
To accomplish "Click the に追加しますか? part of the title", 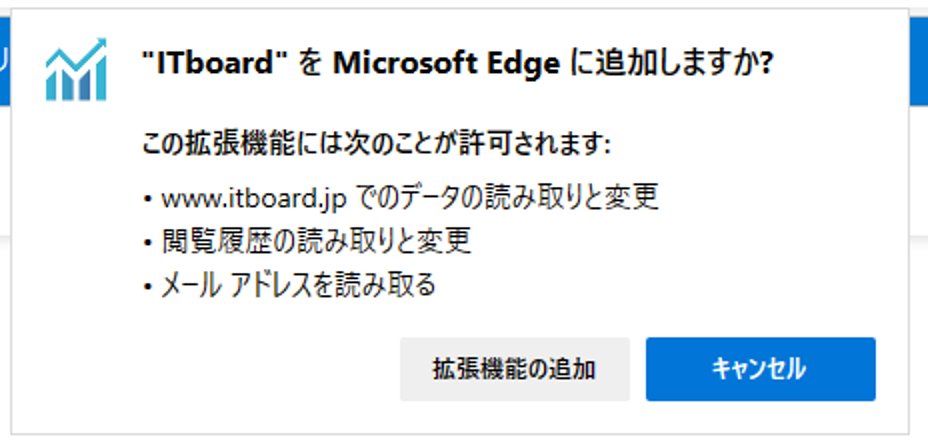I will pos(672,64).
